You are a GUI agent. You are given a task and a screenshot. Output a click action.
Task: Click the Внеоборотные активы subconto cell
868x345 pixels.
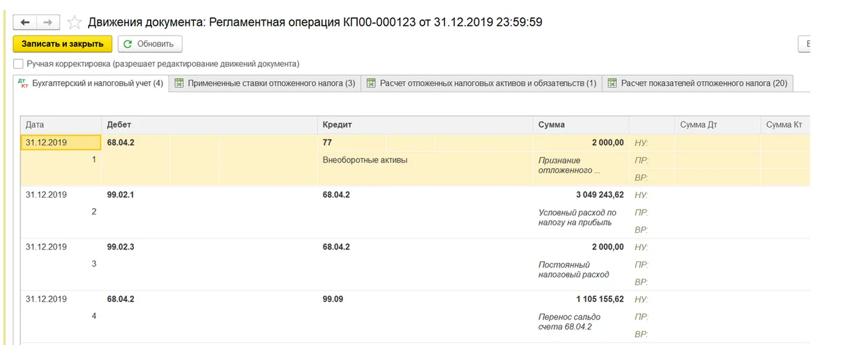pos(365,160)
